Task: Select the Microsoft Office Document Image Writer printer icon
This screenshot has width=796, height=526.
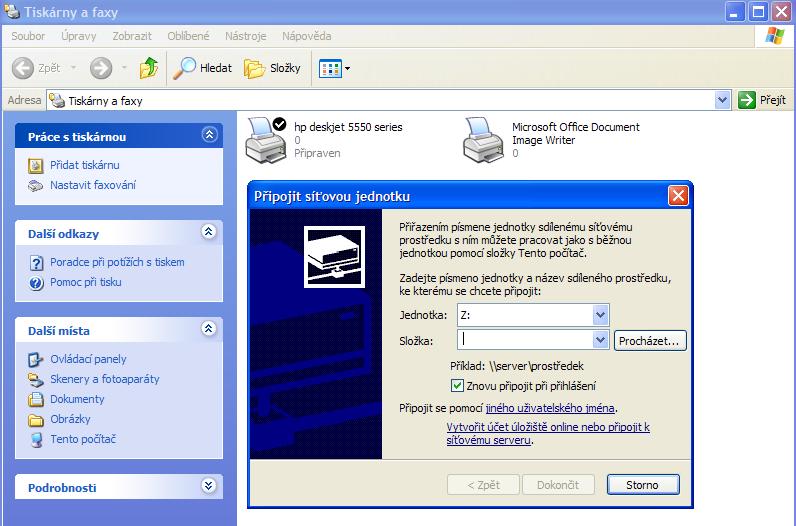Action: [484, 139]
